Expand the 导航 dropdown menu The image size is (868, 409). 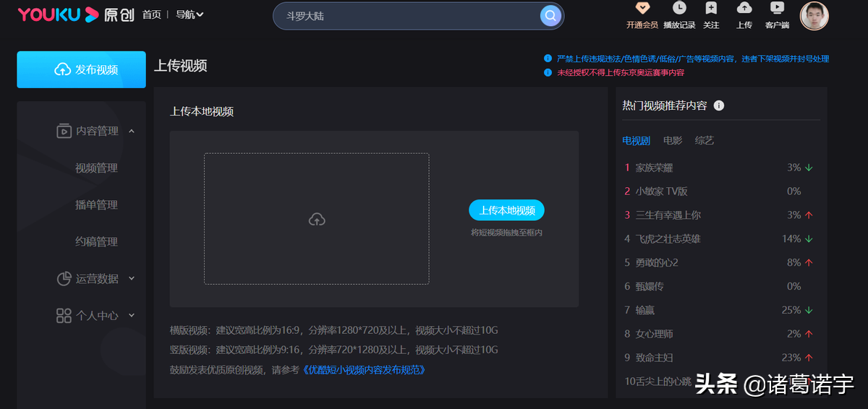point(190,14)
